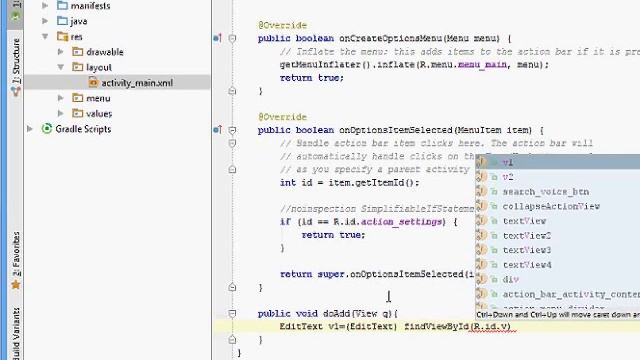This screenshot has height=360, width=640.
Task: Fold the comment block in onOptionsItemSelected
Action: click(232, 143)
